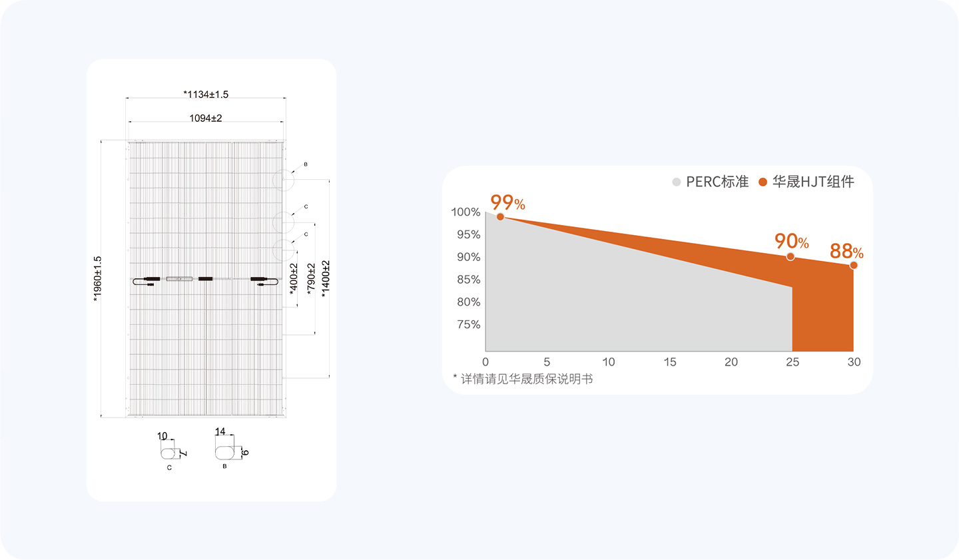Select the 99% data point marker
The width and height of the screenshot is (959, 560).
(x=500, y=216)
